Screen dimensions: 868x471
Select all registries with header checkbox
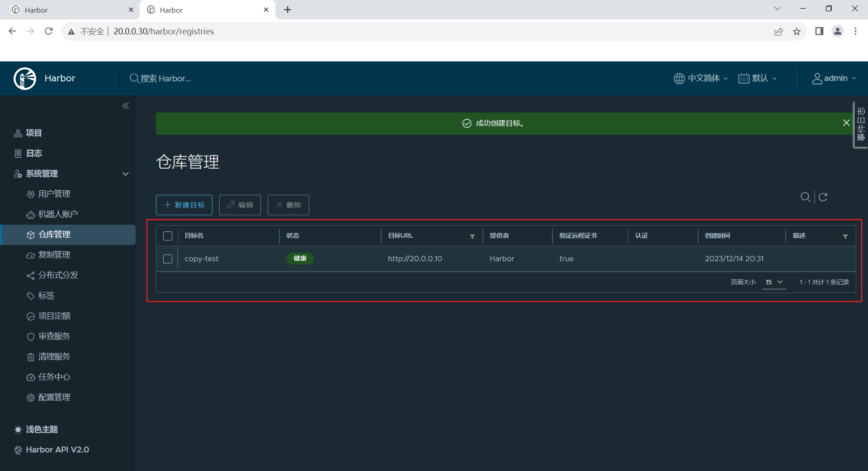pyautogui.click(x=168, y=236)
